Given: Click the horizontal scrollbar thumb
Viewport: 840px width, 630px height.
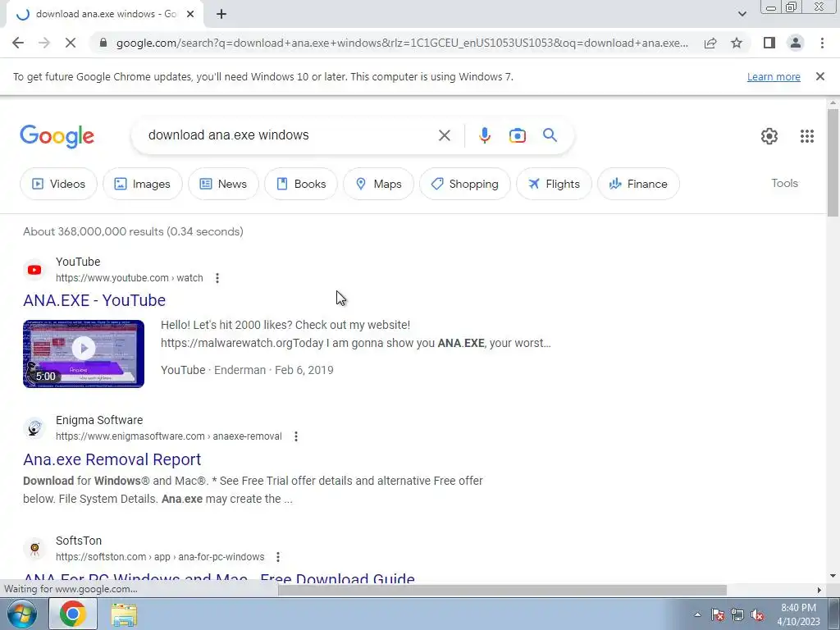Looking at the screenshot, I should point(502,590).
